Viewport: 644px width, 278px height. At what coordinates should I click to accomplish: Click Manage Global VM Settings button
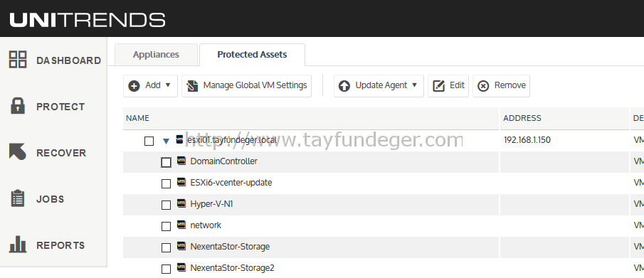coord(246,86)
